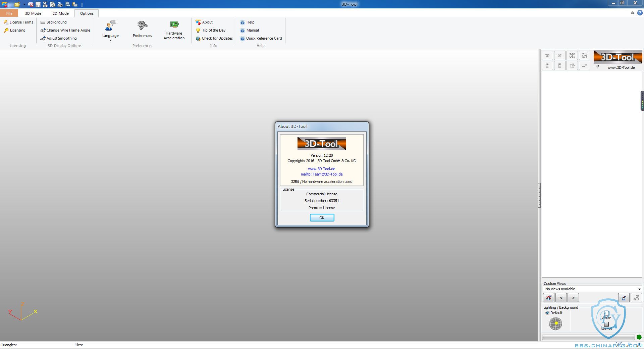Click 'Serial number: 63351' text

[322, 201]
